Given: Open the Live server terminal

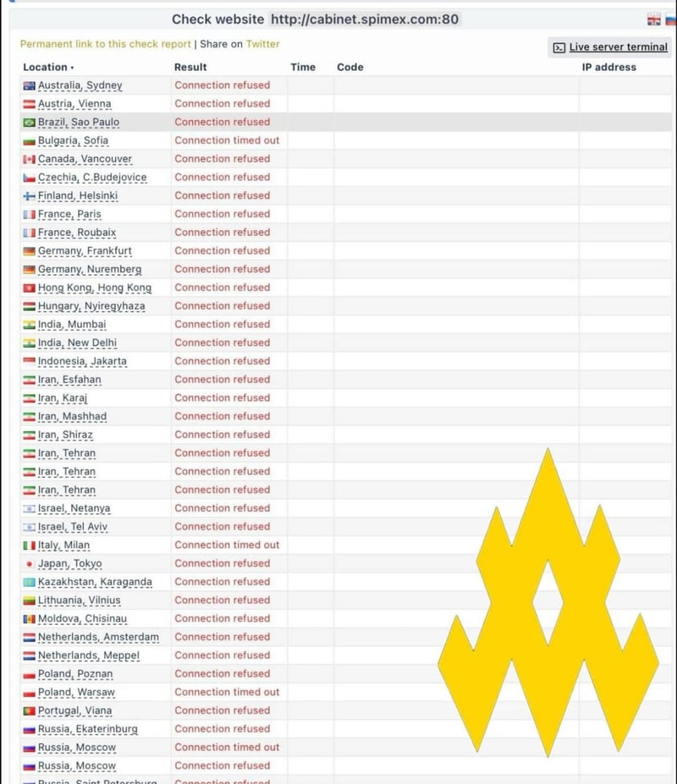Looking at the screenshot, I should [618, 47].
